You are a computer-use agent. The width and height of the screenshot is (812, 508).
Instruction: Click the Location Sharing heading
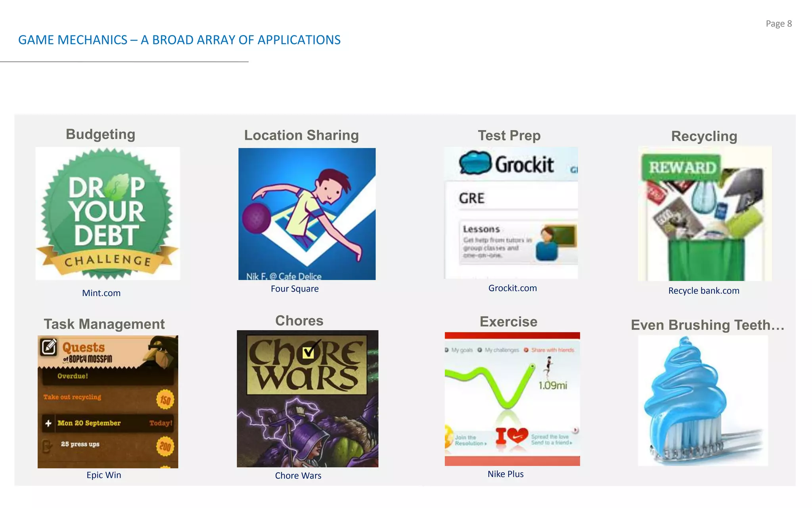[x=301, y=135]
